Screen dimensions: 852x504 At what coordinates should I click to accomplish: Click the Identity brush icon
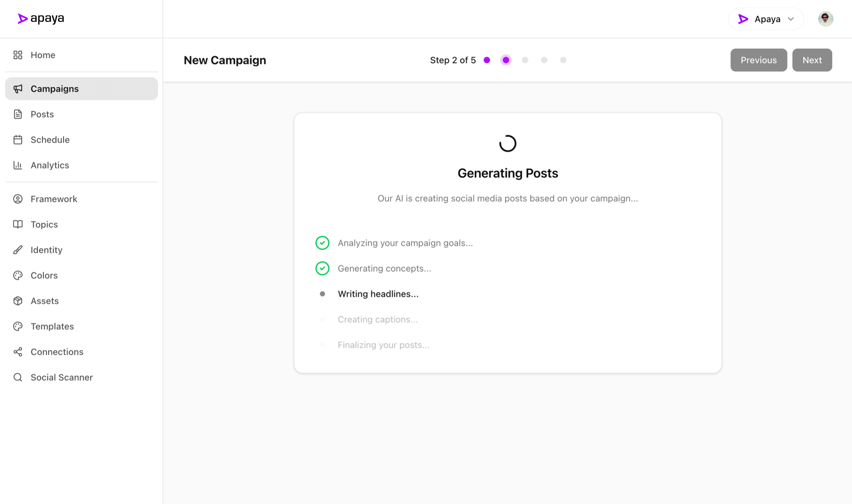pyautogui.click(x=18, y=250)
